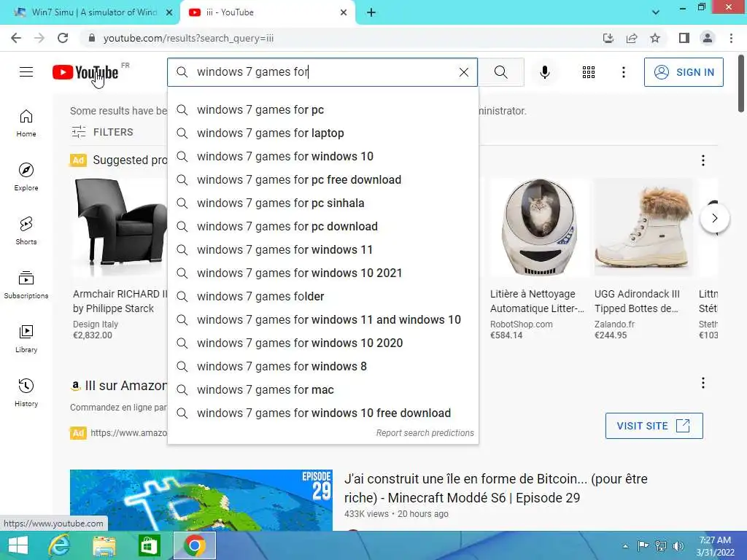Open the Chrome profile avatar
747x560 pixels.
(708, 38)
